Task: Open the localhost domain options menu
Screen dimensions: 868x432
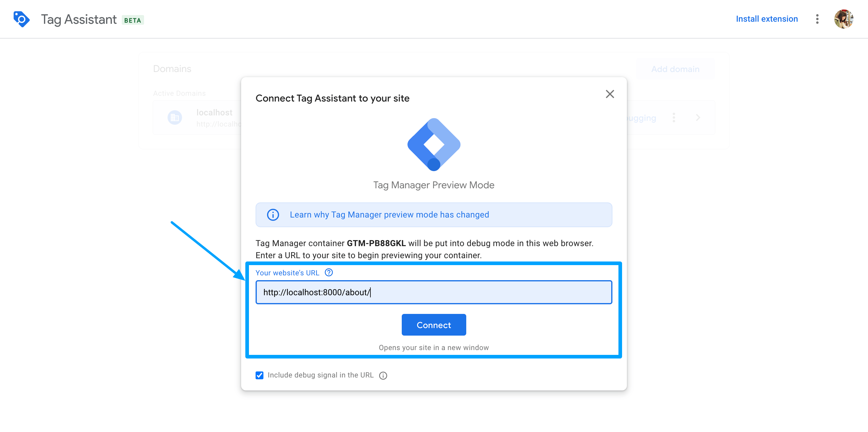Action: click(674, 117)
